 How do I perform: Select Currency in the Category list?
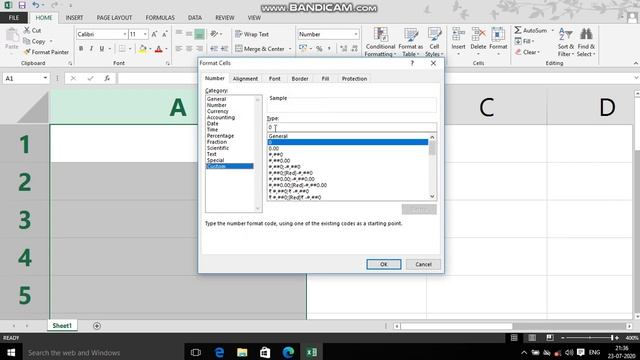pos(218,111)
